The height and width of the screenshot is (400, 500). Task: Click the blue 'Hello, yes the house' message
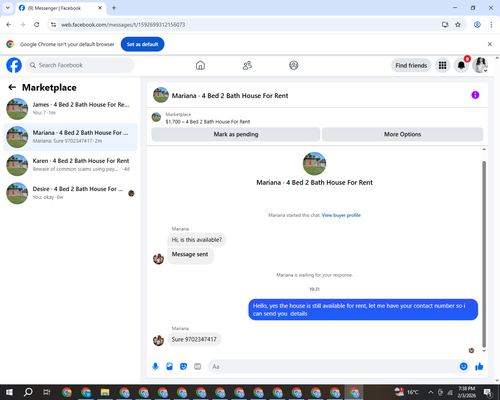[x=363, y=310]
